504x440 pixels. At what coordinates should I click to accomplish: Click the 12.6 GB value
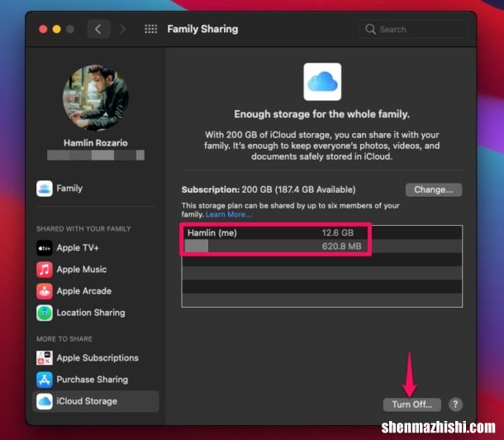[x=338, y=232]
